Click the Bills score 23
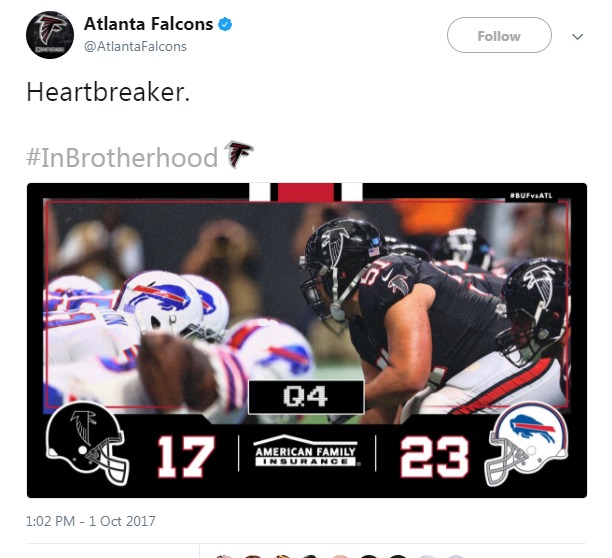The image size is (612, 558). (434, 457)
